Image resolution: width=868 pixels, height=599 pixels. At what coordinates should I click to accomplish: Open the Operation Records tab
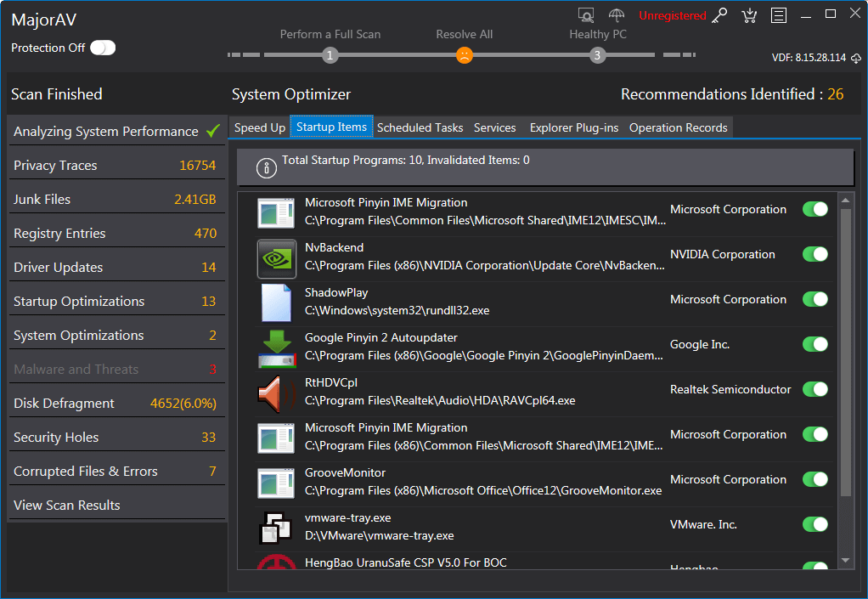[x=678, y=127]
